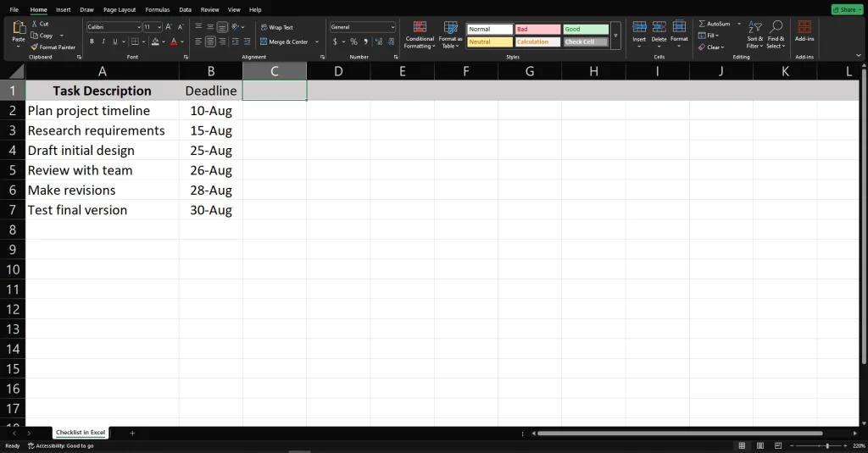
Task: Click Merge & Center button
Action: click(x=284, y=41)
